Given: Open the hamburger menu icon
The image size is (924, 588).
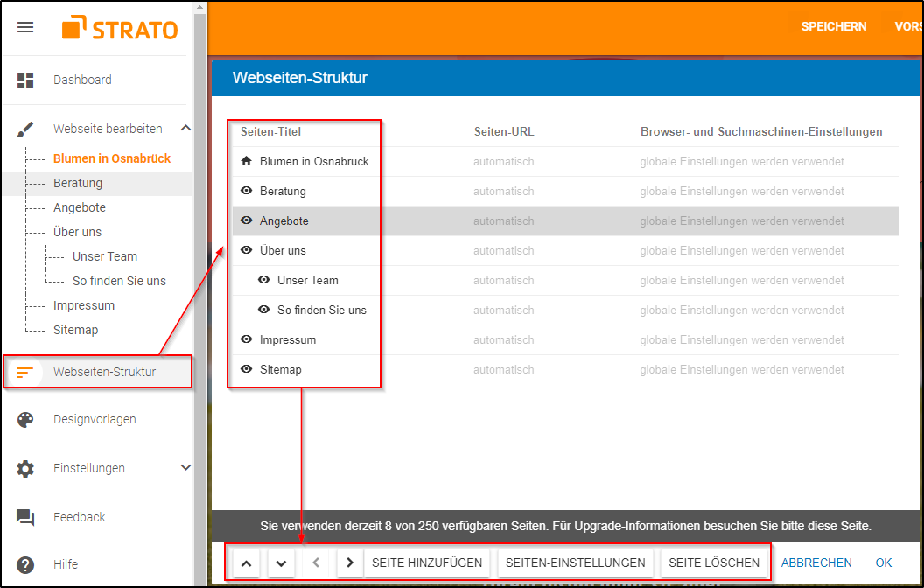Looking at the screenshot, I should [25, 27].
